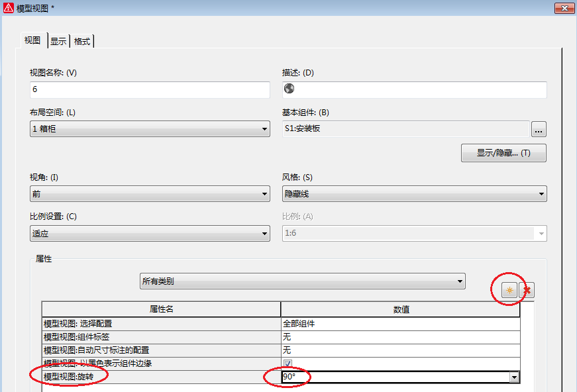Switch to the 显示 tab
The height and width of the screenshot is (392, 577).
click(58, 41)
